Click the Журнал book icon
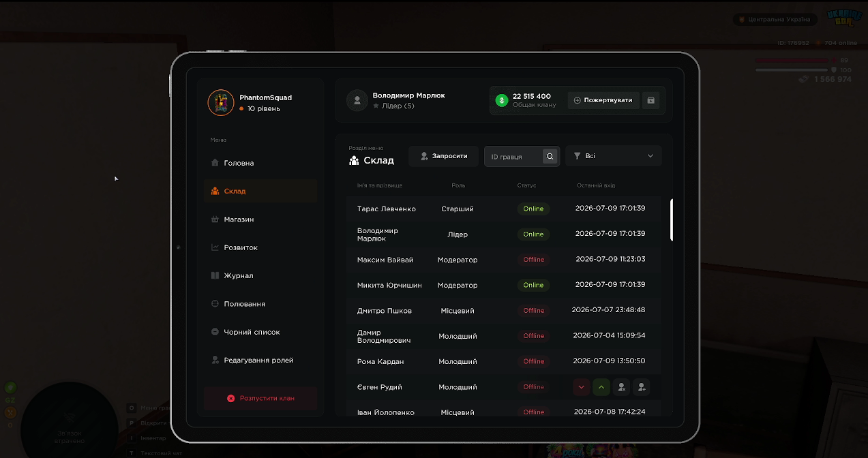The height and width of the screenshot is (458, 868). pyautogui.click(x=215, y=275)
